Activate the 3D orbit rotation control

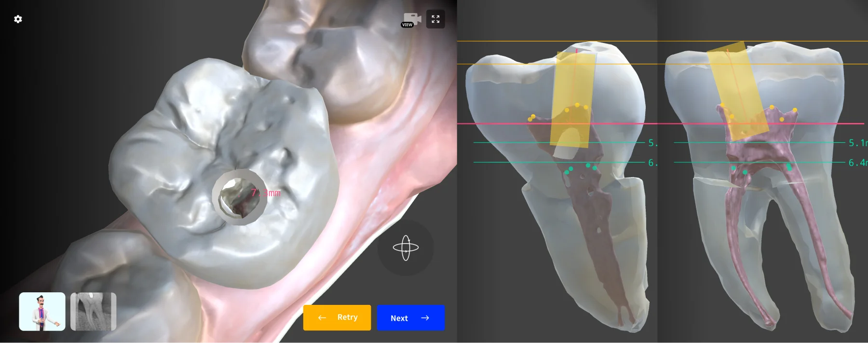406,248
